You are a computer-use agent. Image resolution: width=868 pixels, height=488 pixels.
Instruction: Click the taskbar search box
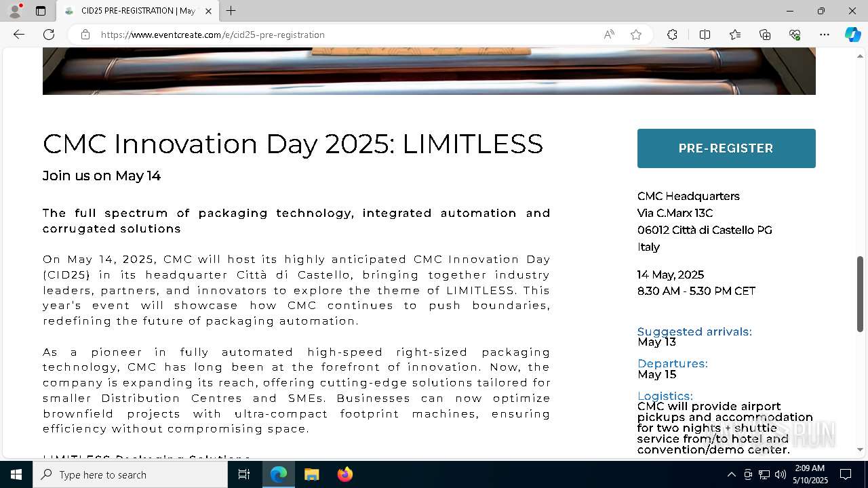130,474
